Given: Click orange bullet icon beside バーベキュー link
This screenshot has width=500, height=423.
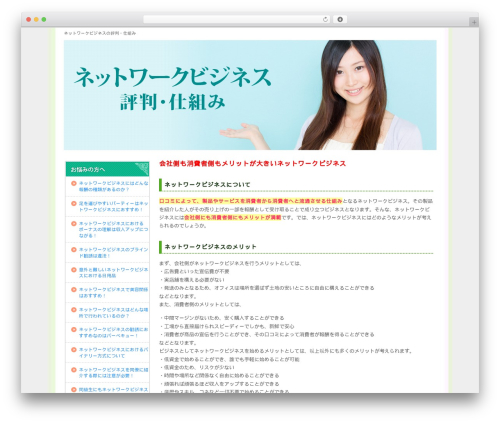Looking at the screenshot, I should click(74, 329).
